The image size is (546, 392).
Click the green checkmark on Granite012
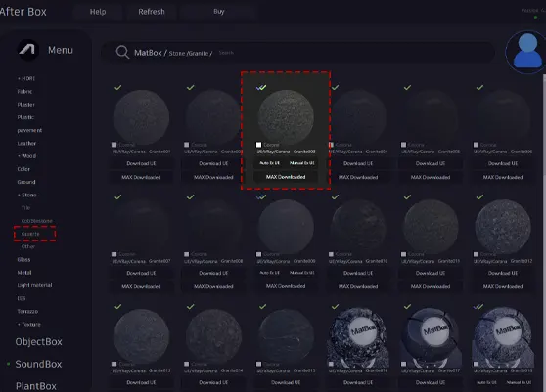click(x=479, y=196)
